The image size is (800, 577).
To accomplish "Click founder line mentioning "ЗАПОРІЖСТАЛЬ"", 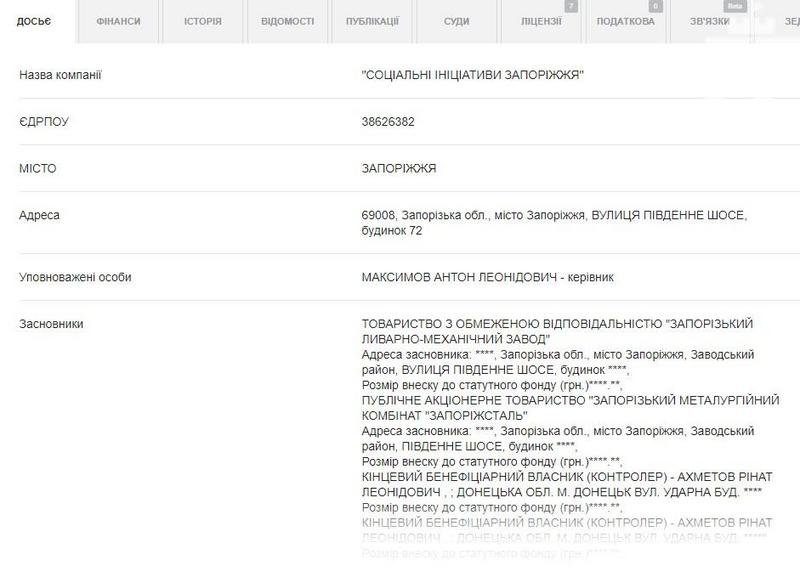I will 570,407.
